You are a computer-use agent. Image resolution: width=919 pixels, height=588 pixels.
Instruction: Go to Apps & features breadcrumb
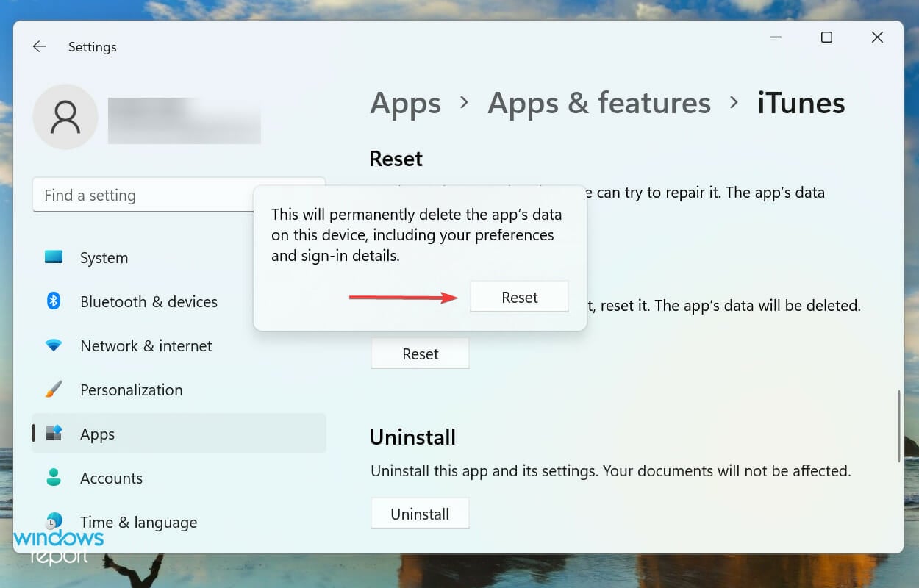click(x=599, y=103)
